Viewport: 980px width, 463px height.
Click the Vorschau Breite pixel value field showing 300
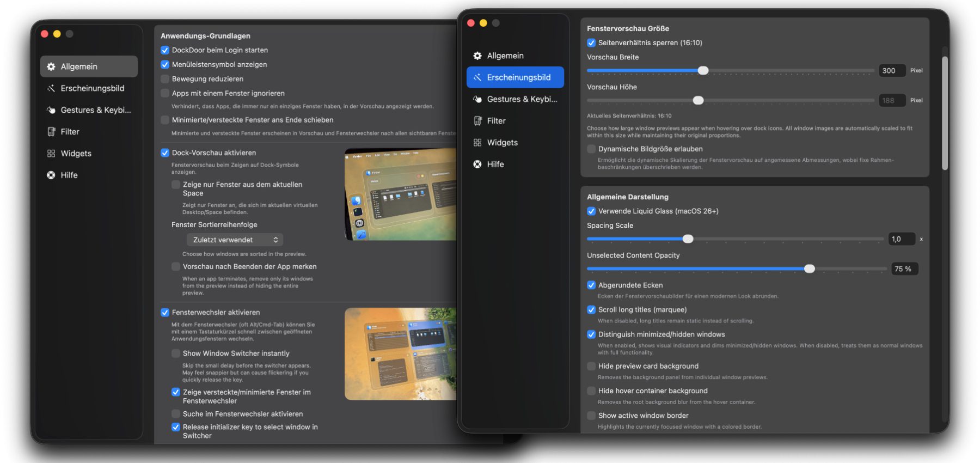click(x=891, y=71)
